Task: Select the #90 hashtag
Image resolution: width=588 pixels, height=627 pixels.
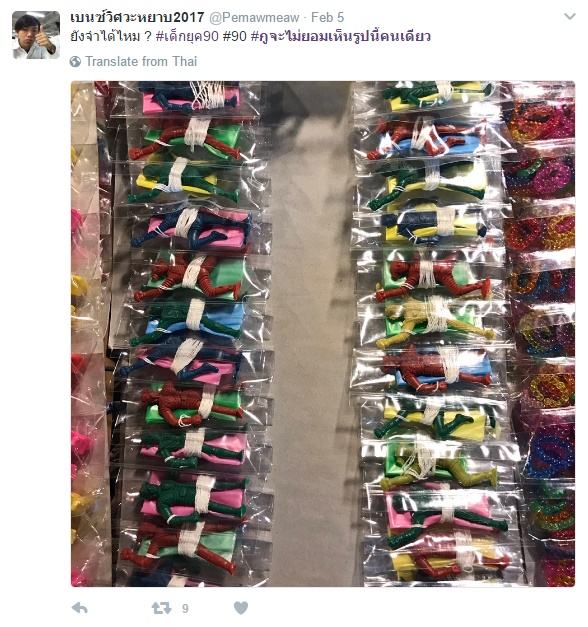Action: click(234, 36)
